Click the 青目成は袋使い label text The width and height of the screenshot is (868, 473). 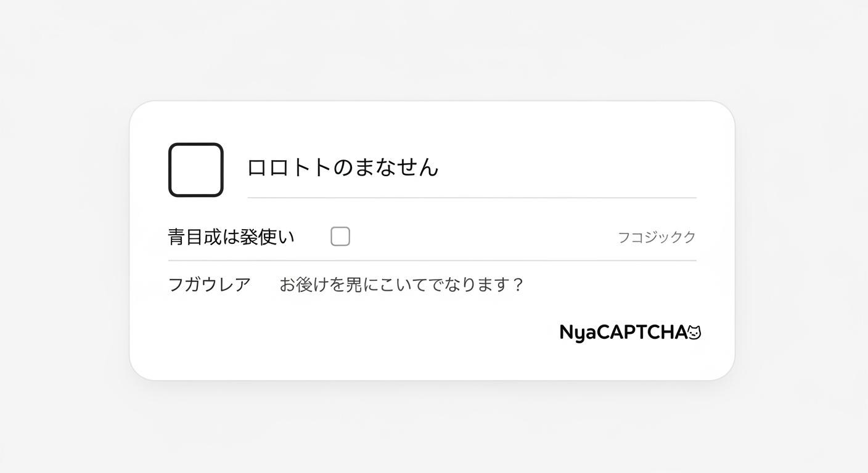(x=231, y=237)
